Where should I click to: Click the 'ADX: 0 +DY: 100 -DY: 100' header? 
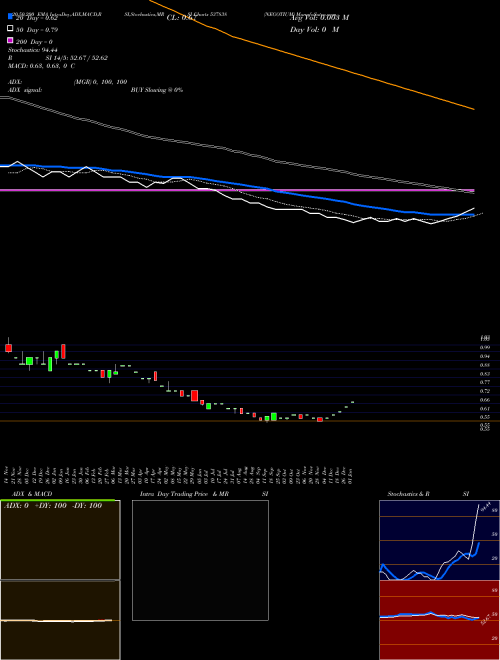53,506
